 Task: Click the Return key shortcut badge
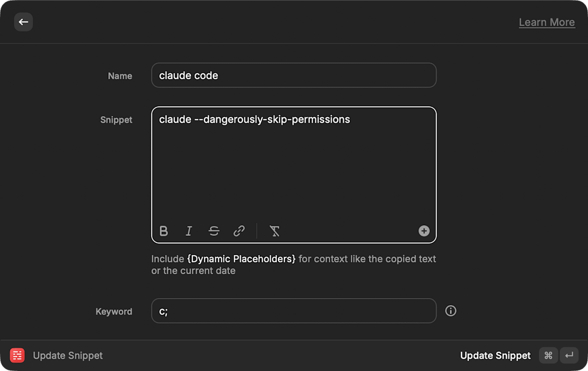click(x=569, y=356)
